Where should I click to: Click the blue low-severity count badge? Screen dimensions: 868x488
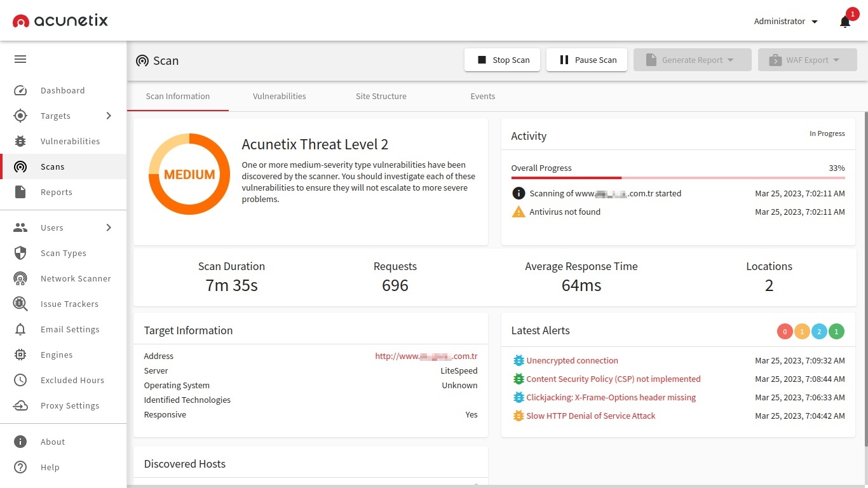819,332
